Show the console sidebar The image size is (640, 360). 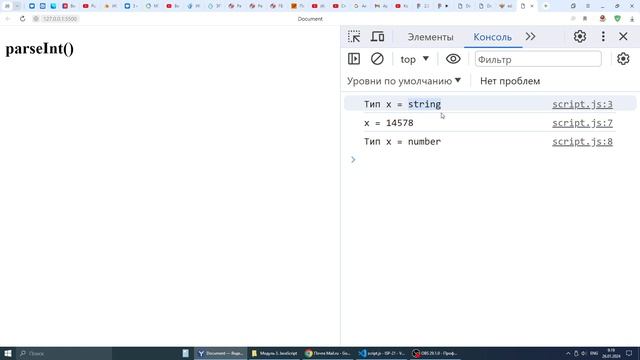point(354,59)
